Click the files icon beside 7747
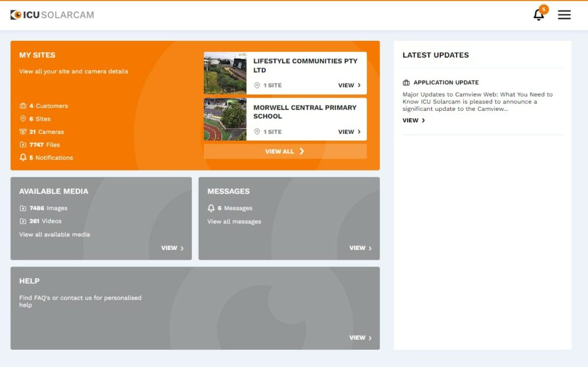 pos(23,145)
